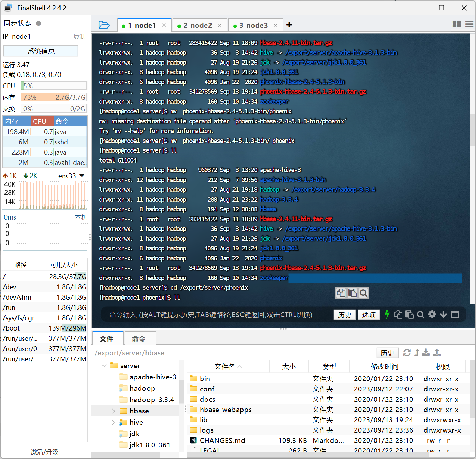This screenshot has height=459, width=476.
Task: Open path 历史 button in file panel
Action: [387, 353]
